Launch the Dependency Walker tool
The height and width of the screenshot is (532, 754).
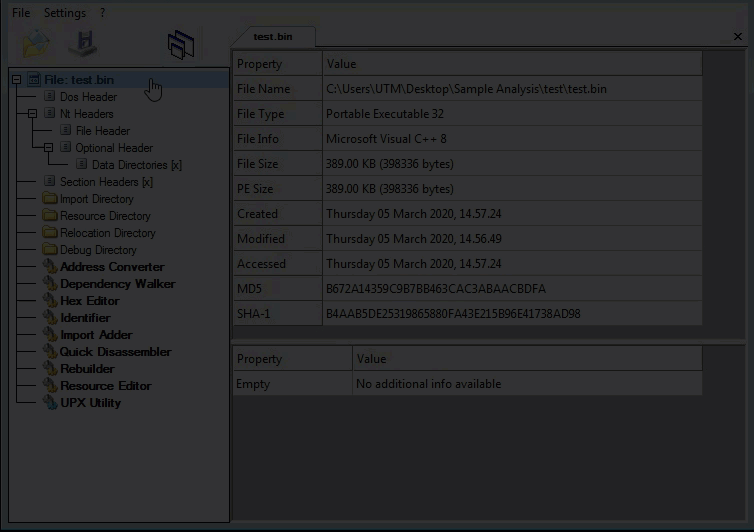click(117, 284)
